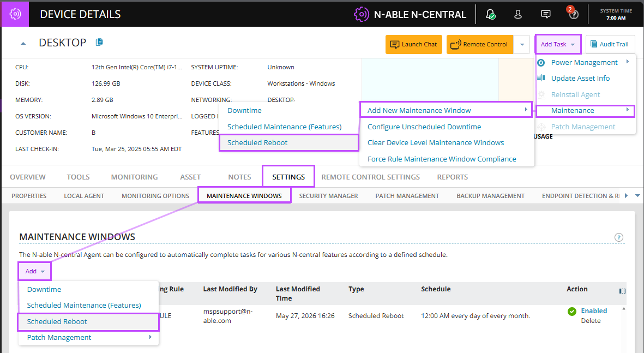644x353 pixels.
Task: Open the sub-tab overflow dropdown arrow
Action: [x=637, y=196]
